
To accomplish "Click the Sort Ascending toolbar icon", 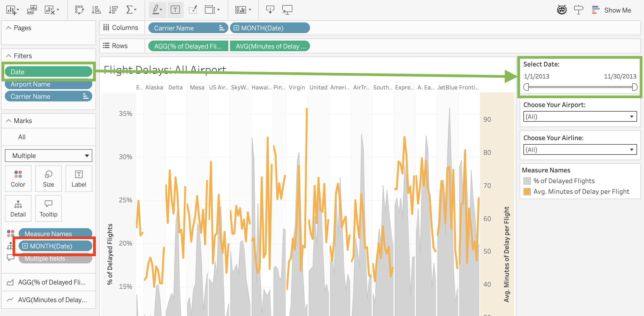I will (x=96, y=10).
